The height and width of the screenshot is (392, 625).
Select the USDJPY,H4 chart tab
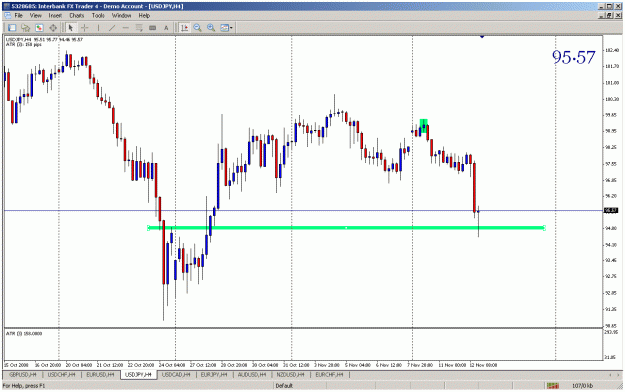click(x=138, y=375)
